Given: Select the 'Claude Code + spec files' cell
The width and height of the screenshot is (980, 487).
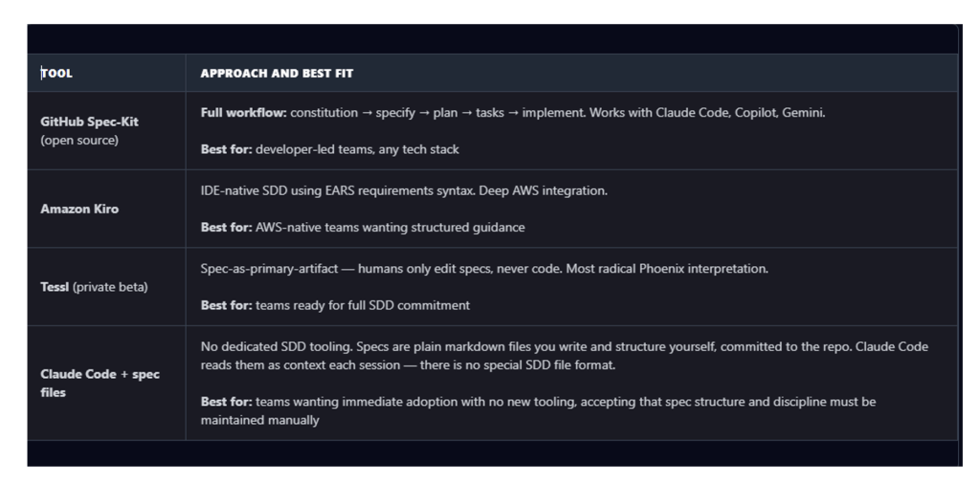Looking at the screenshot, I should [100, 383].
